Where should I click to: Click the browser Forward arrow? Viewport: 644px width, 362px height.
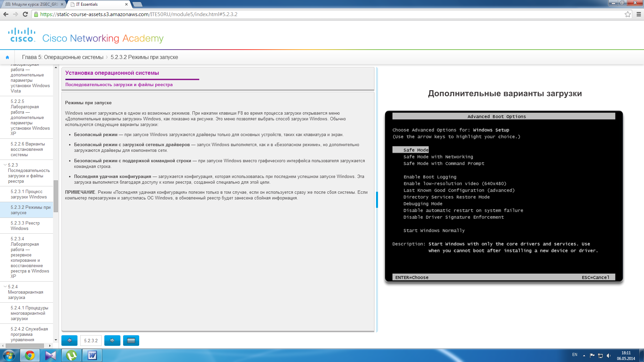click(15, 14)
